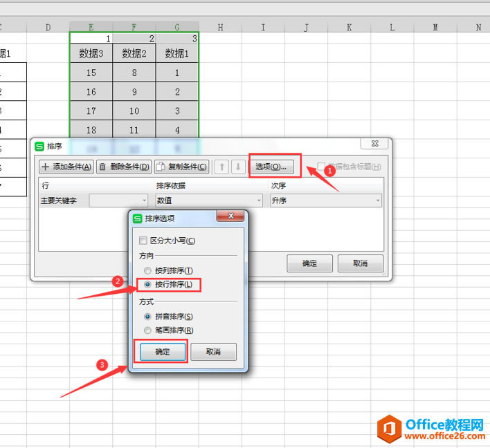Select column I header
This screenshot has width=490, height=448.
pos(263,27)
